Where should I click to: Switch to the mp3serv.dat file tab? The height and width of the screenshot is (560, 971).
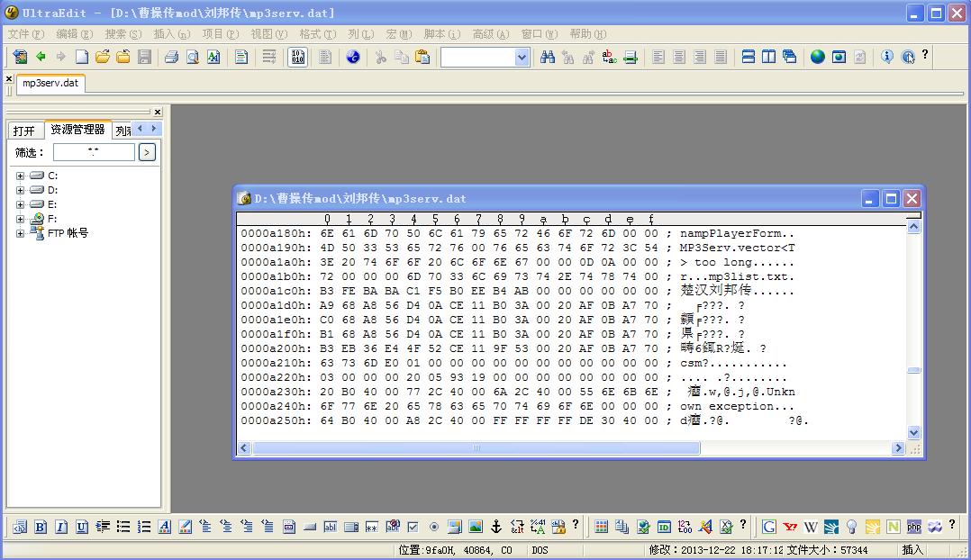click(50, 83)
